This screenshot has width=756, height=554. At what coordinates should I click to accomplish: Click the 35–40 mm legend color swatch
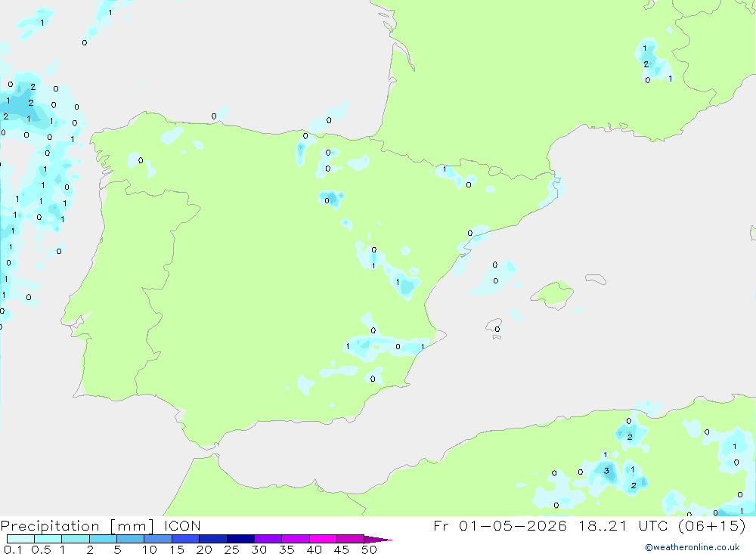296,539
